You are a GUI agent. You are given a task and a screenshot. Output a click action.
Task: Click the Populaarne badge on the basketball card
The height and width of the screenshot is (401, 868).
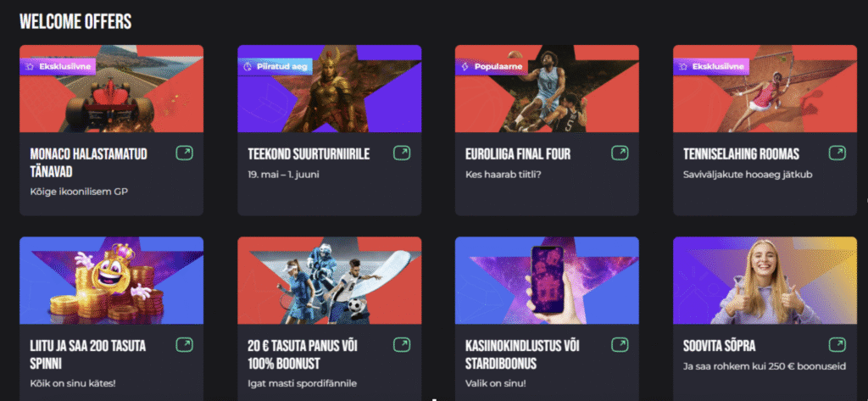pos(491,67)
